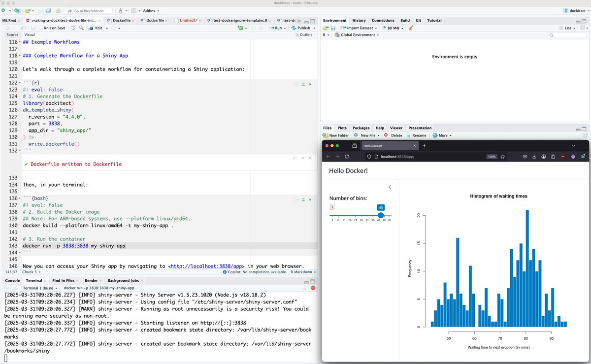Open the More gear dropdown in Files pane

pos(442,135)
